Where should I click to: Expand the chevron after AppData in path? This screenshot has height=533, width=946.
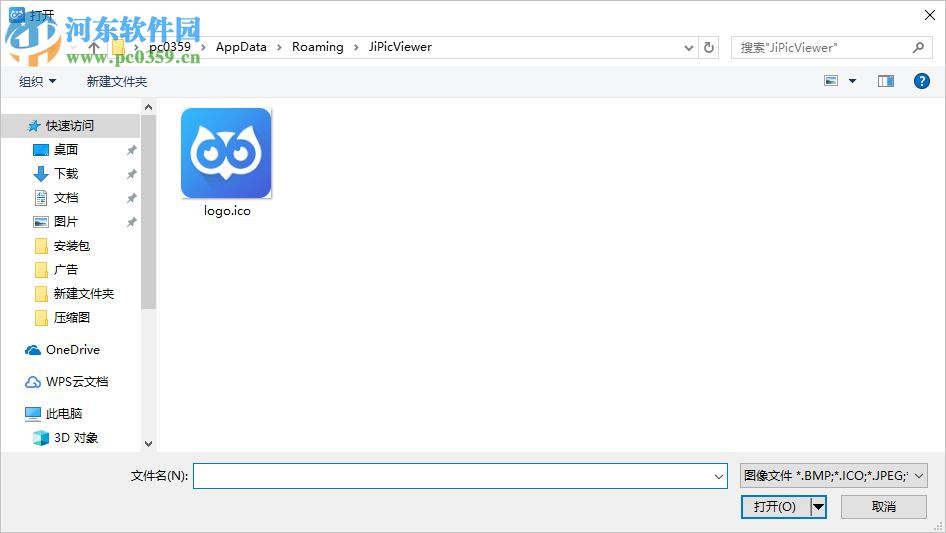tap(279, 47)
